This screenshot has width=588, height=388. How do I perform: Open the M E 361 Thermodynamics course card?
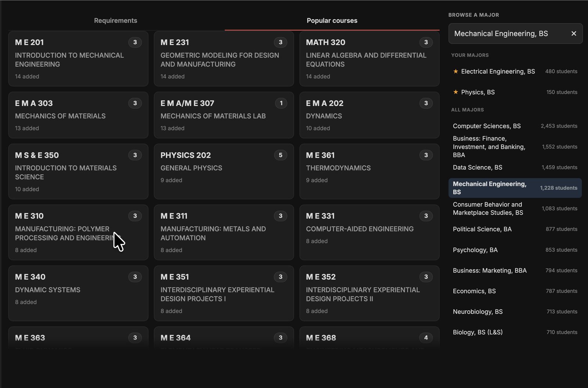click(369, 171)
